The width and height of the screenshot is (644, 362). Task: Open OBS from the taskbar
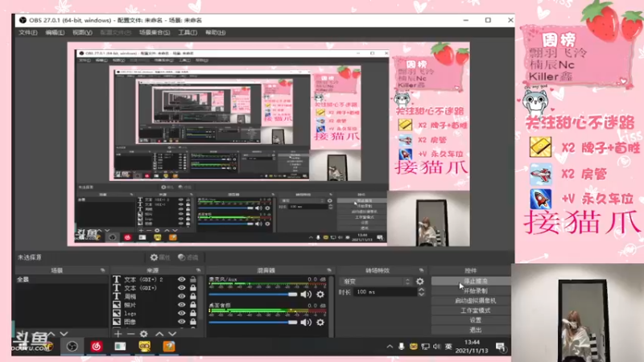[x=72, y=347]
